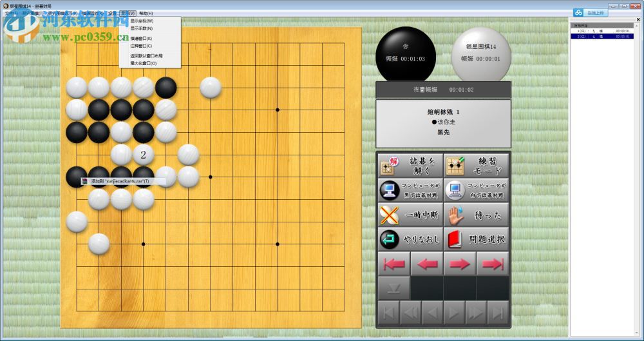This screenshot has width=644, height=341.
Task: Step forward one move with red right arrow
Action: [x=460, y=264]
